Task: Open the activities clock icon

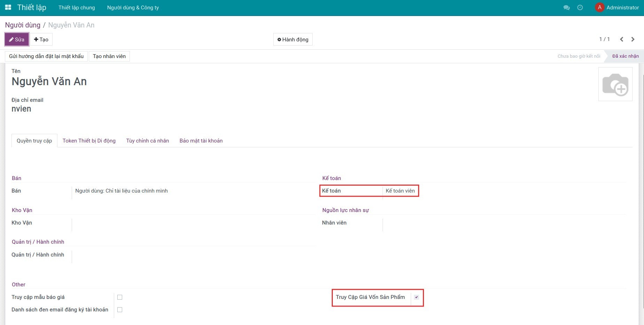Action: (x=580, y=8)
